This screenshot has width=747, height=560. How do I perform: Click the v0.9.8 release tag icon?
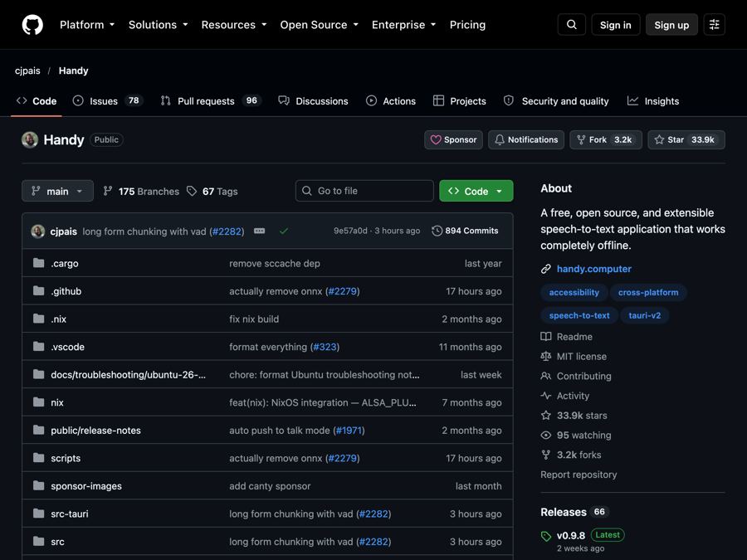point(546,536)
